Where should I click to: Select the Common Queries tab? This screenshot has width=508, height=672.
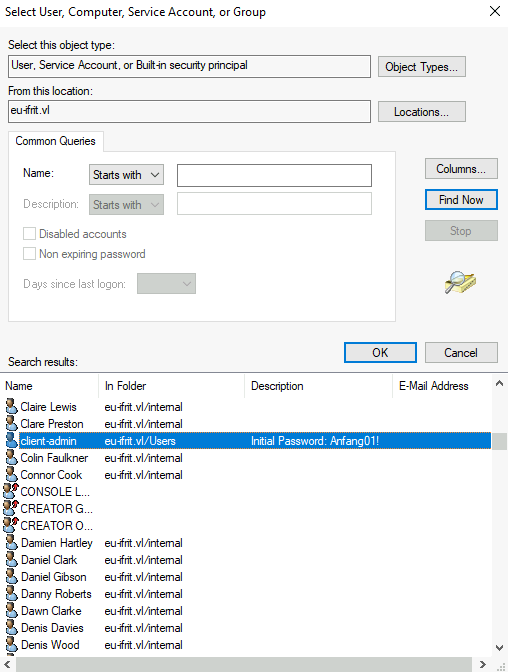point(55,141)
